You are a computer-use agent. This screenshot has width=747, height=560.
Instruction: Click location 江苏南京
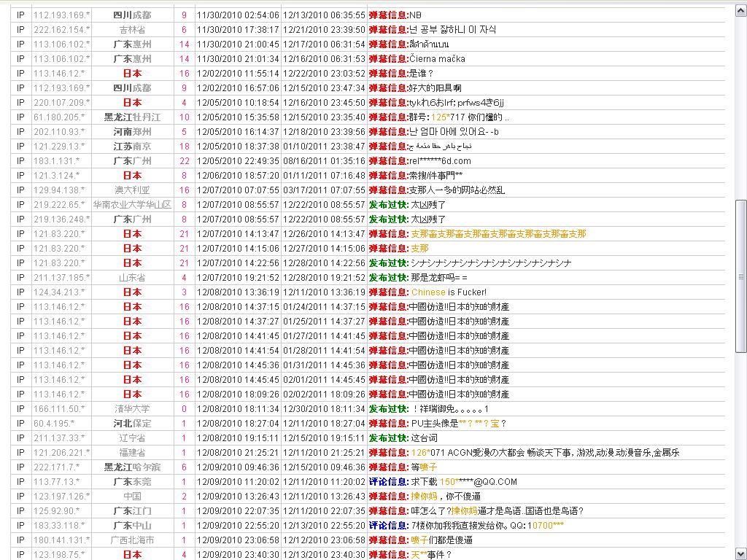133,146
